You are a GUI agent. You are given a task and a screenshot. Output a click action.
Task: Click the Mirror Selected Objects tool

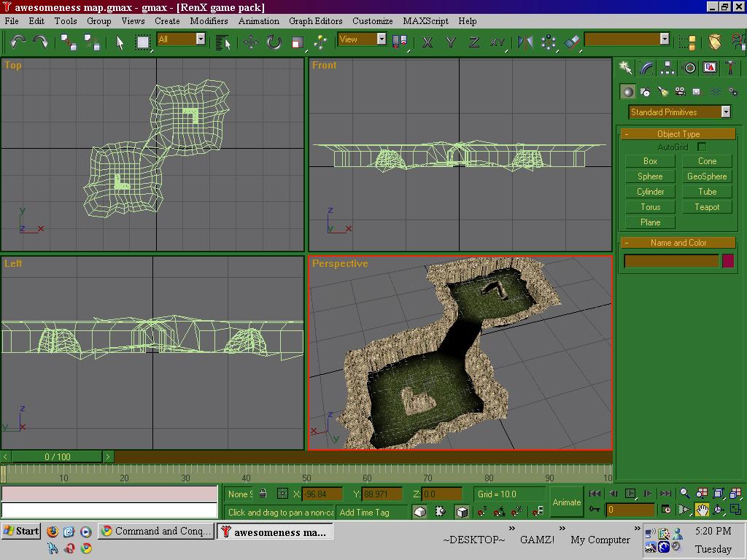click(525, 42)
